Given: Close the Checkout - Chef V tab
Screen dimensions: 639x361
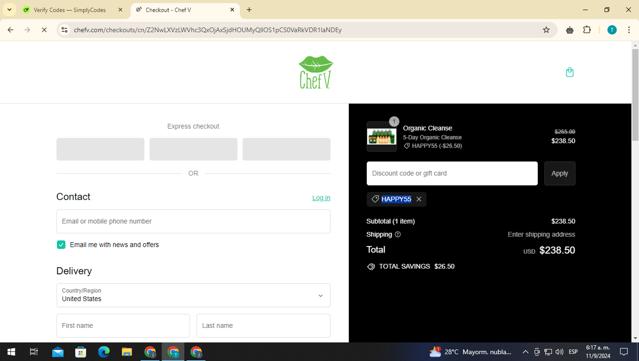Looking at the screenshot, I should click(x=232, y=10).
